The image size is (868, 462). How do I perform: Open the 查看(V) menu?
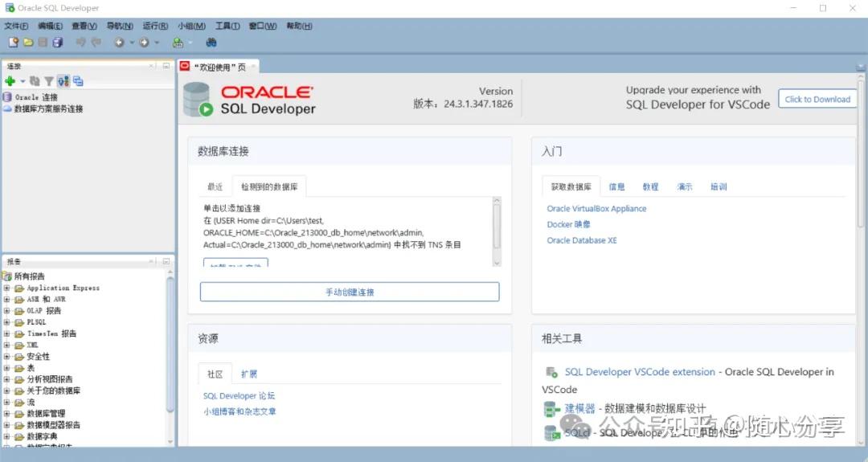84,26
